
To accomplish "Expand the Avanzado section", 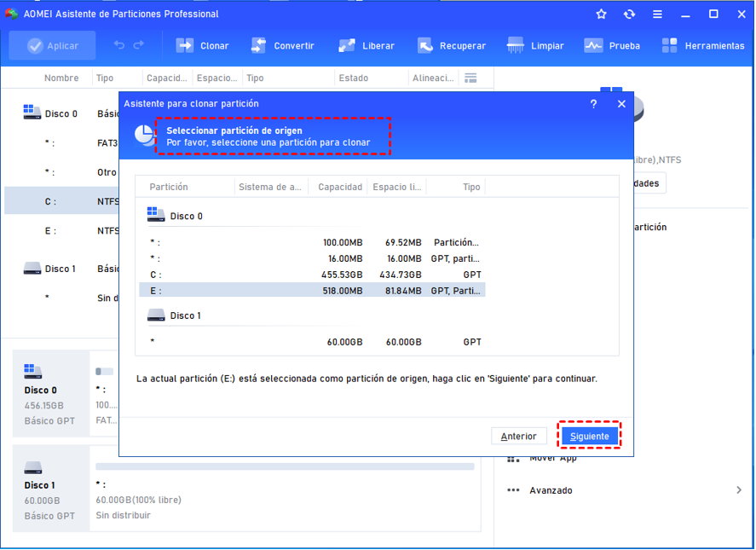I will 550,490.
